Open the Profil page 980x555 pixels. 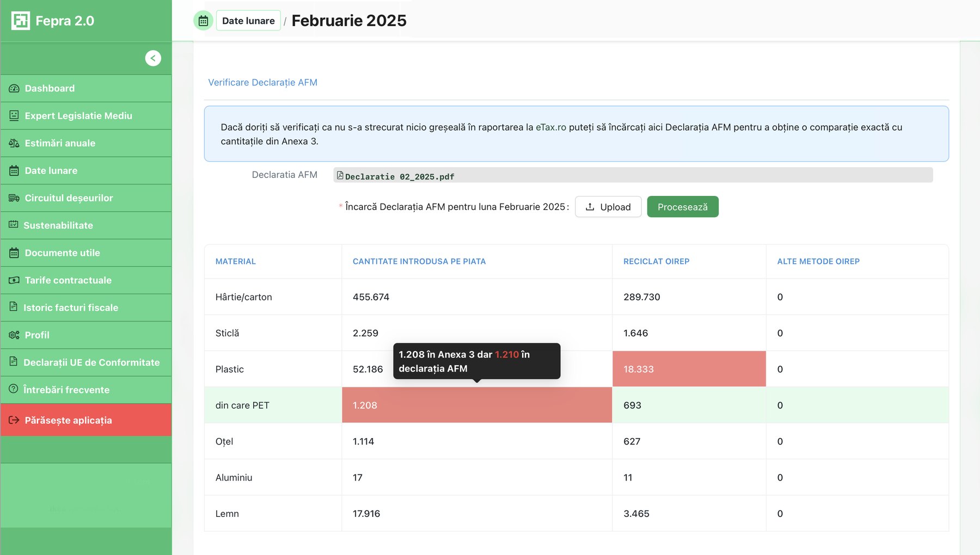coord(86,335)
